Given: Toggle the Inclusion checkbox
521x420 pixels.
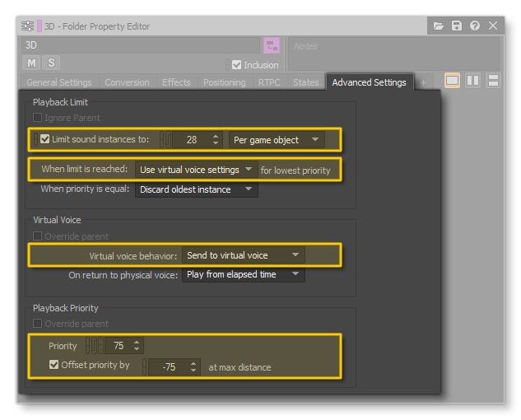Looking at the screenshot, I should pos(237,65).
